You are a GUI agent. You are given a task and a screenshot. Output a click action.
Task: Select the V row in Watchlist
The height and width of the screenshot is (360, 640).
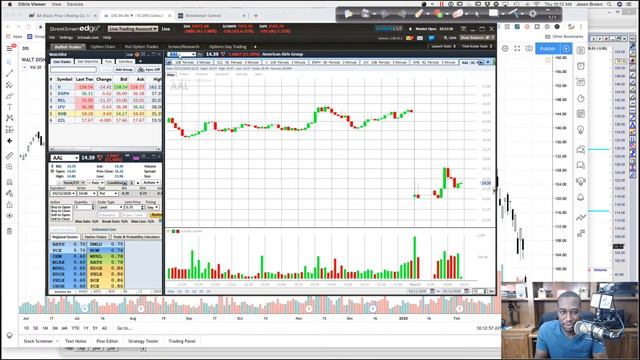(105, 87)
